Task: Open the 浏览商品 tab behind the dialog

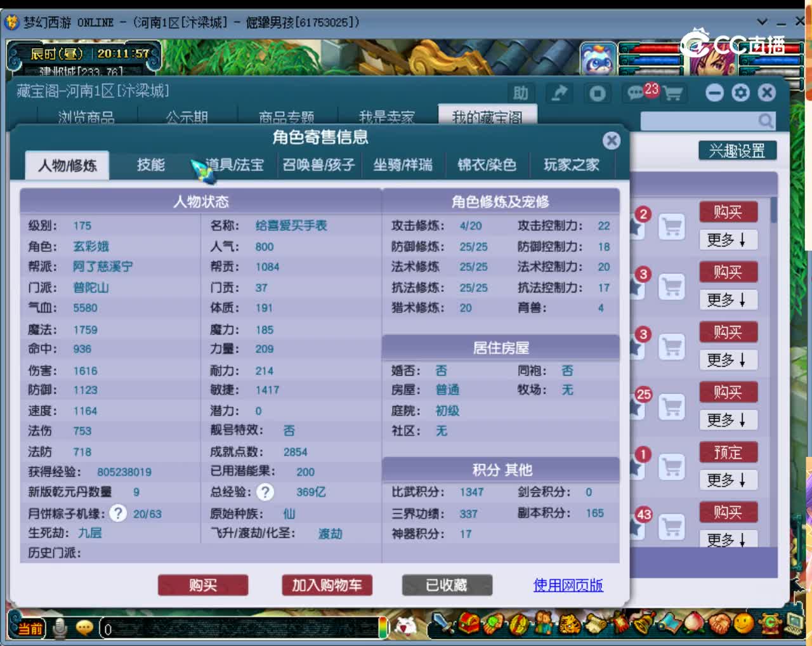Action: 86,117
